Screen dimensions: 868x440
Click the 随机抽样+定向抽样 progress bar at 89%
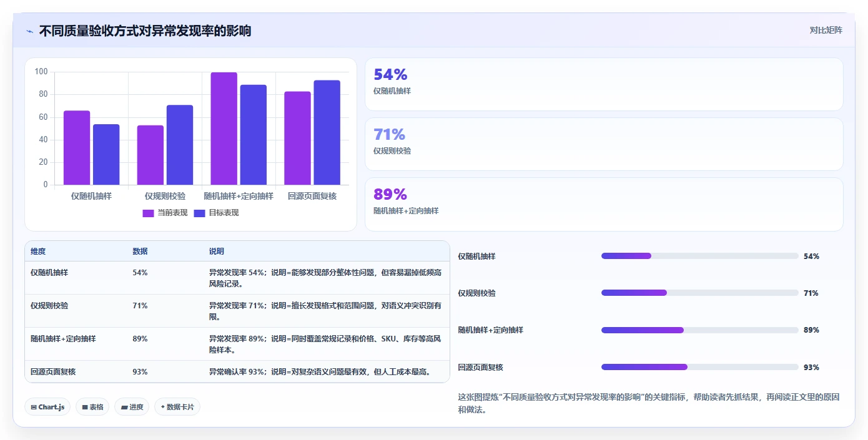(x=700, y=330)
